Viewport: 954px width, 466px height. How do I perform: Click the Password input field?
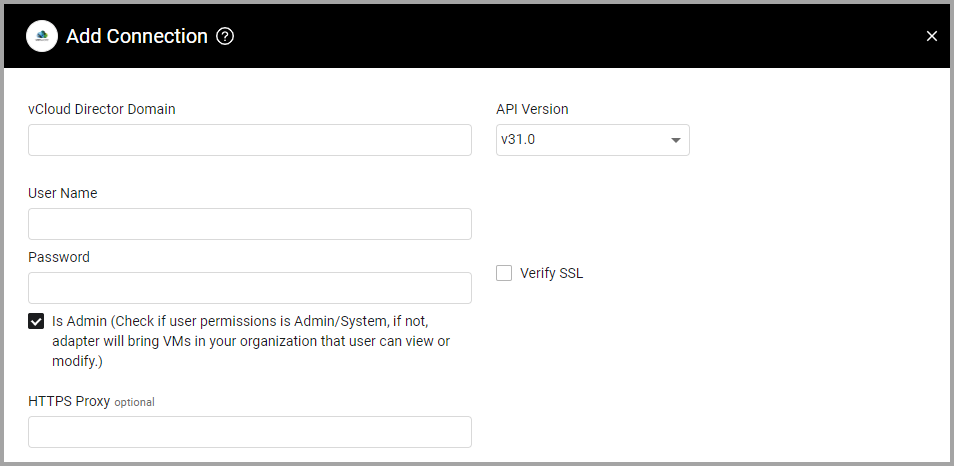click(x=249, y=288)
